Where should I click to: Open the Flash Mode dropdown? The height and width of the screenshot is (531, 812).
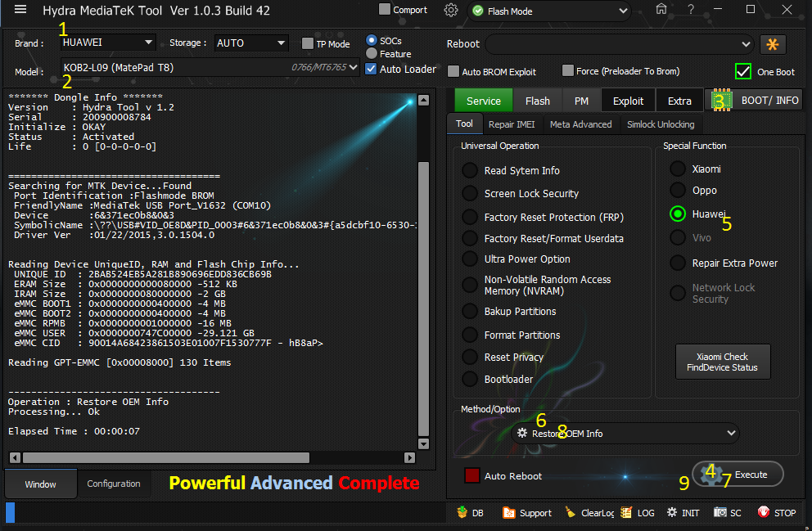tap(549, 11)
